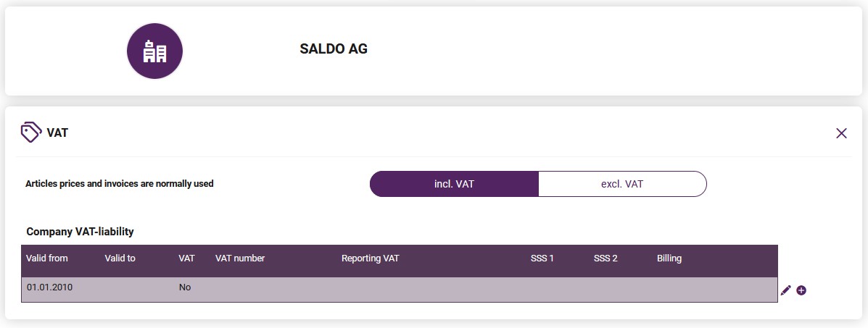This screenshot has width=868, height=328.
Task: Select the row dated 01.01.2010
Action: 399,290
